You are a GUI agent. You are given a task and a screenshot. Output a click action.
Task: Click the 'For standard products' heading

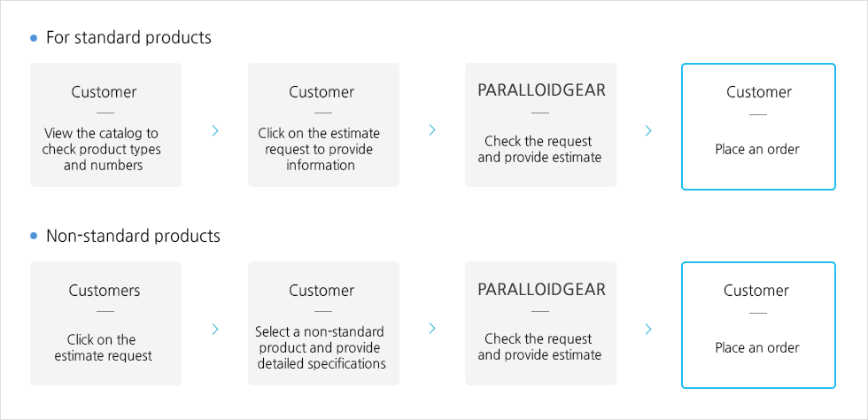click(128, 38)
